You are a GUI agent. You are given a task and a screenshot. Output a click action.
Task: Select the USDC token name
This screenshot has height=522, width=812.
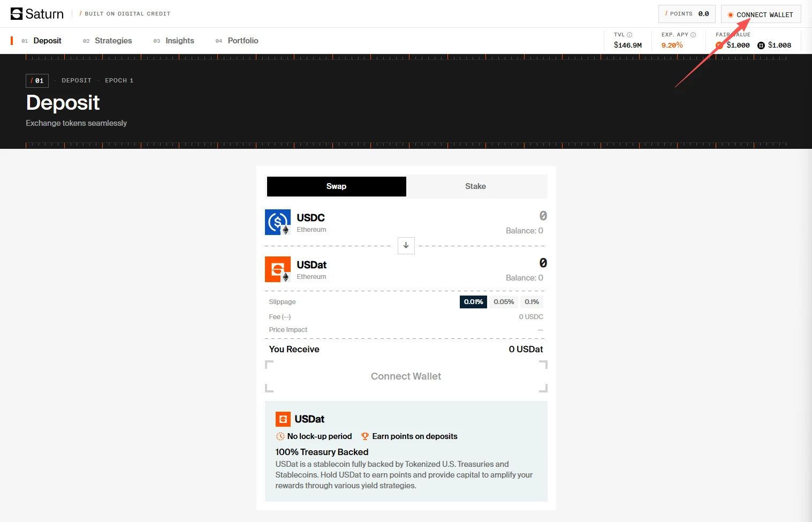(311, 218)
